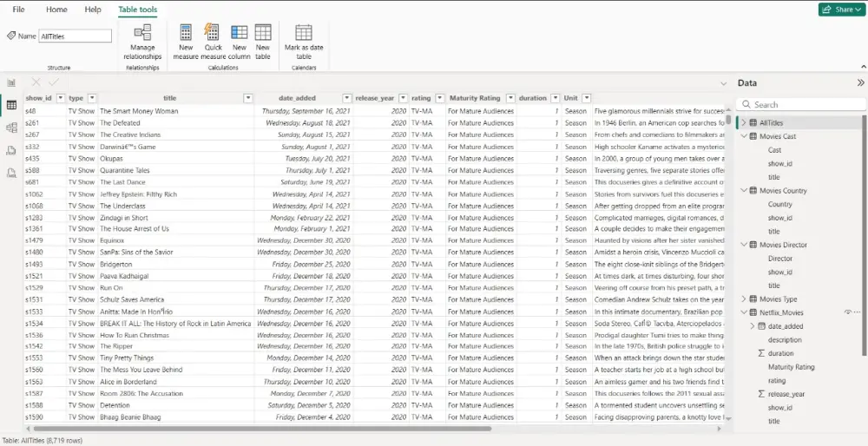Click the horizontal scrollbar of the table

point(262,429)
